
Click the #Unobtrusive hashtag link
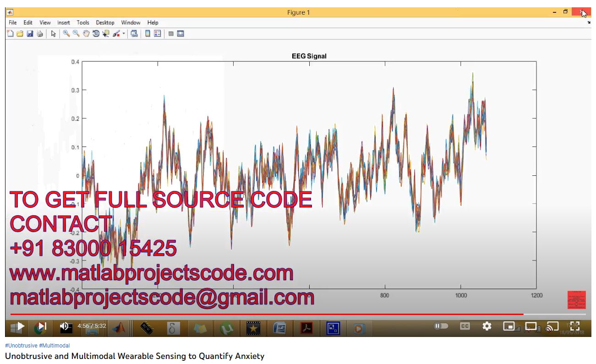[21, 346]
